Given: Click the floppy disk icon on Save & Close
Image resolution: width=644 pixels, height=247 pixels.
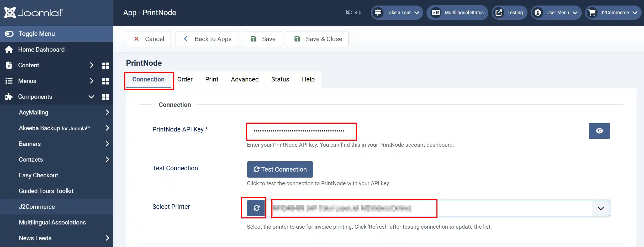Looking at the screenshot, I should [x=297, y=39].
